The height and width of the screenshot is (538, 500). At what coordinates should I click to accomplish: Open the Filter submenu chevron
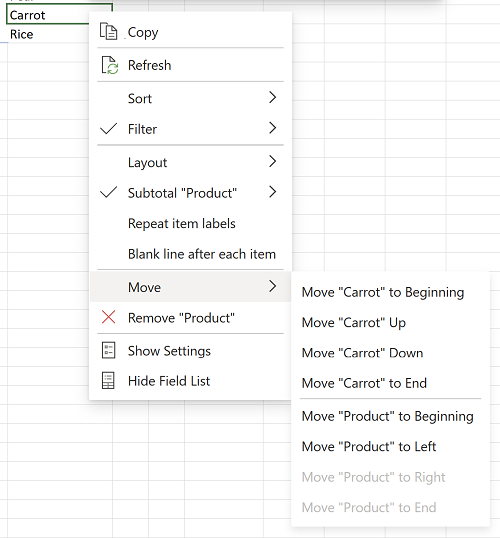pyautogui.click(x=272, y=128)
